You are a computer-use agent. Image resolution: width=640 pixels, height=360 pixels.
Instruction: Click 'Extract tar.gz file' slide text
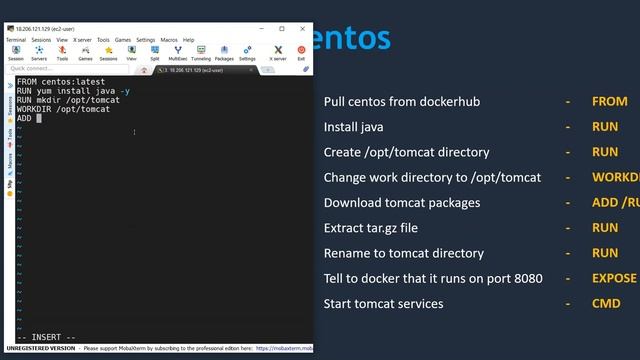point(371,228)
